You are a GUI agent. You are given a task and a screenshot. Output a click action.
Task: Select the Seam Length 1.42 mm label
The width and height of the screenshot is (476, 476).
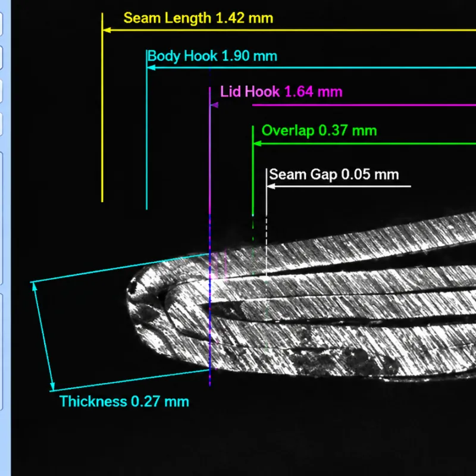[198, 18]
